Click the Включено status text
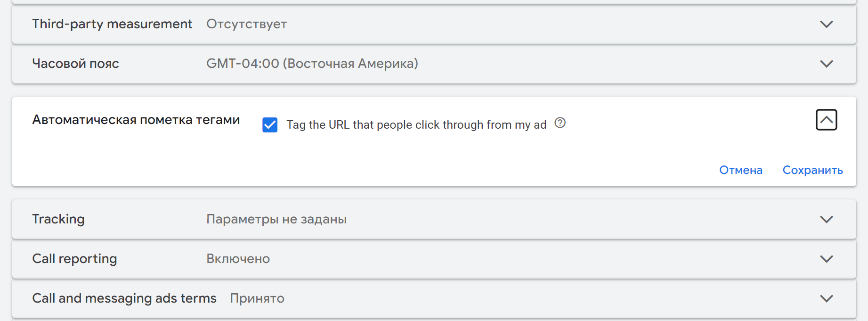Viewport: 868px width, 321px height. 238,259
